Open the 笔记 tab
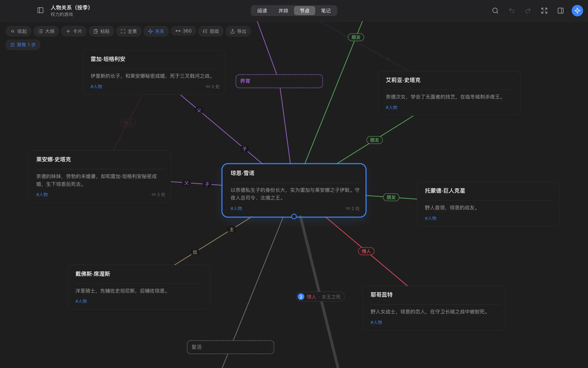Screen dimensions: 588x368 326,11
